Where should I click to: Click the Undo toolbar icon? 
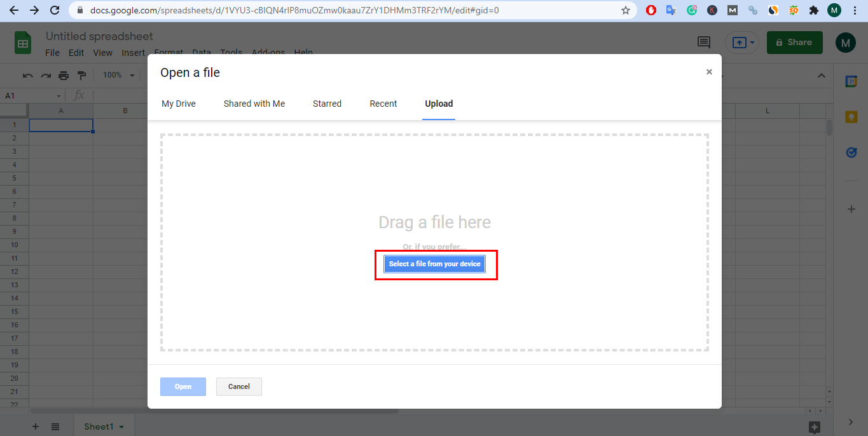pyautogui.click(x=27, y=75)
